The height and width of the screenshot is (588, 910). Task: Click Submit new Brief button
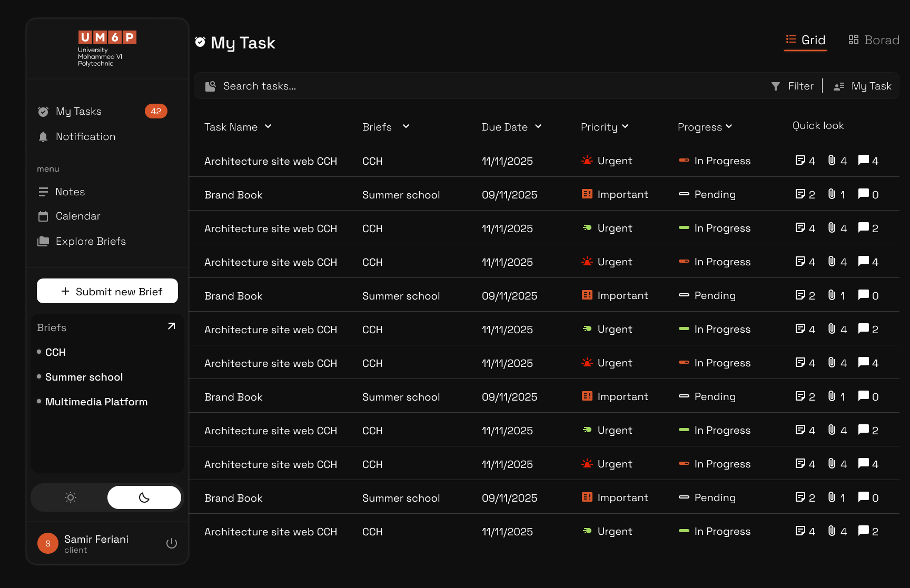click(x=107, y=291)
